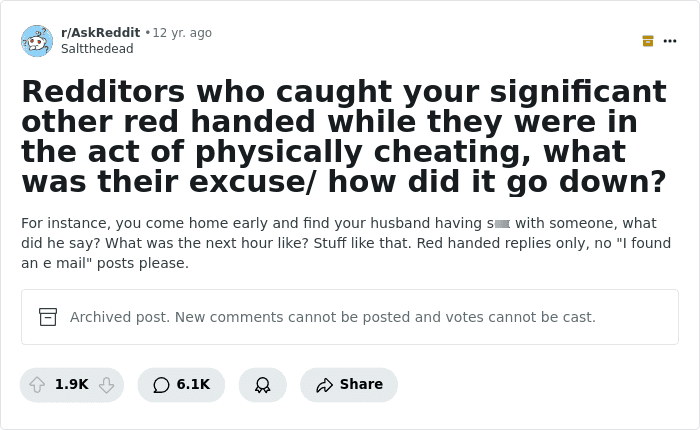Image resolution: width=700 pixels, height=430 pixels.
Task: Click the 12 yr. ago timestamp
Action: tap(182, 33)
